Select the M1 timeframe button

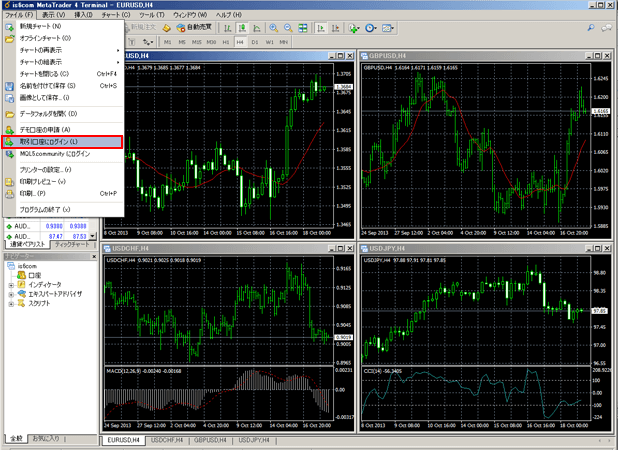click(168, 42)
